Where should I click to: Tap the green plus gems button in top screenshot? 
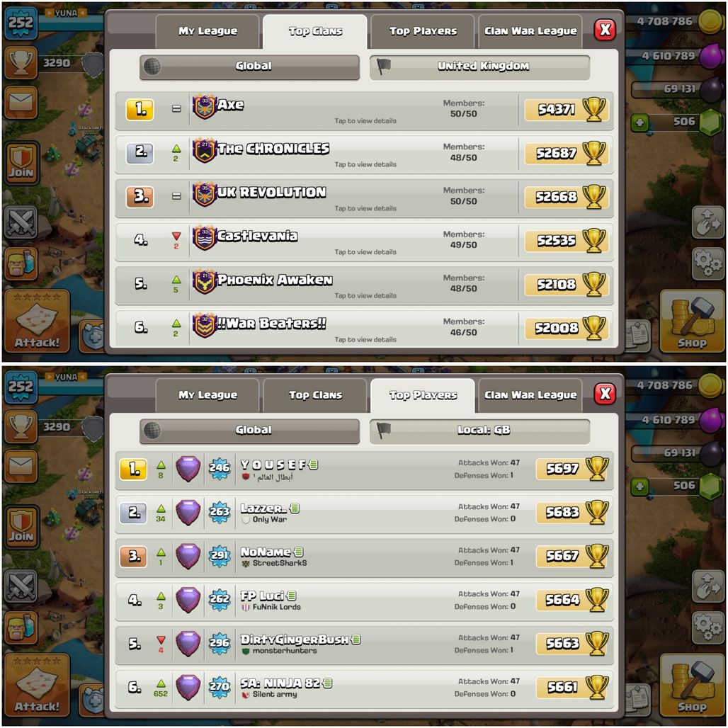coord(639,123)
